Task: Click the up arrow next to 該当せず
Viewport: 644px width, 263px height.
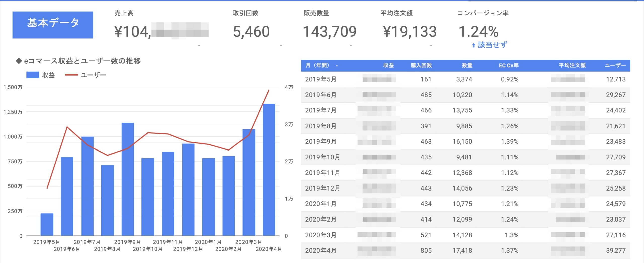Action: (x=473, y=45)
